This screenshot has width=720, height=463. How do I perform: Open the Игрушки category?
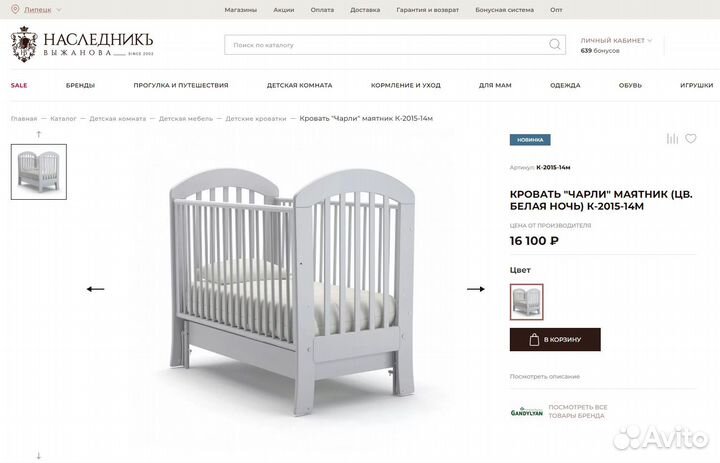697,85
